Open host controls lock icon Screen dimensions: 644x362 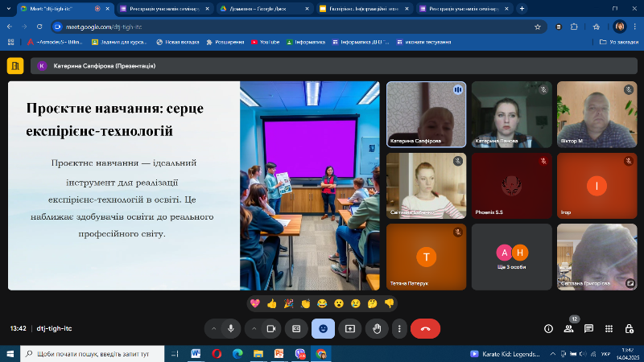coord(629,328)
